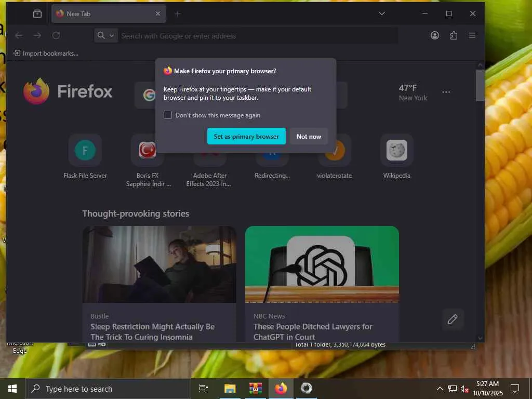Open Task View on the taskbar
This screenshot has height=399, width=532.
pyautogui.click(x=204, y=389)
